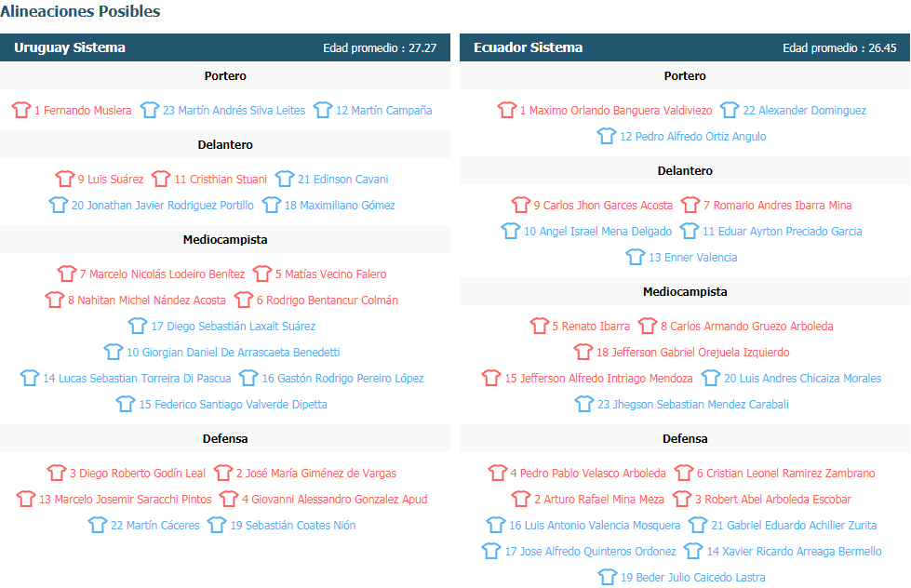Viewport: 911px width, 588px height.
Task: Click Sebastián Coates Nión player name
Action: 292,525
